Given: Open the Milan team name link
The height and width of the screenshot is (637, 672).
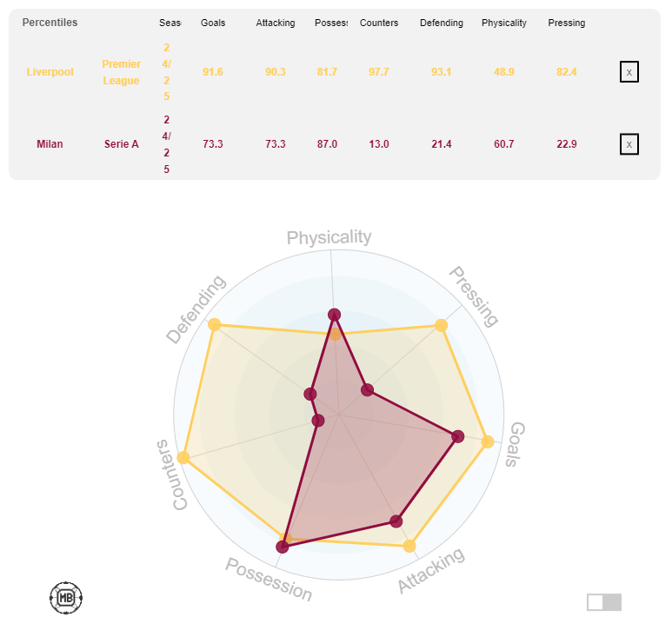Looking at the screenshot, I should pyautogui.click(x=50, y=144).
